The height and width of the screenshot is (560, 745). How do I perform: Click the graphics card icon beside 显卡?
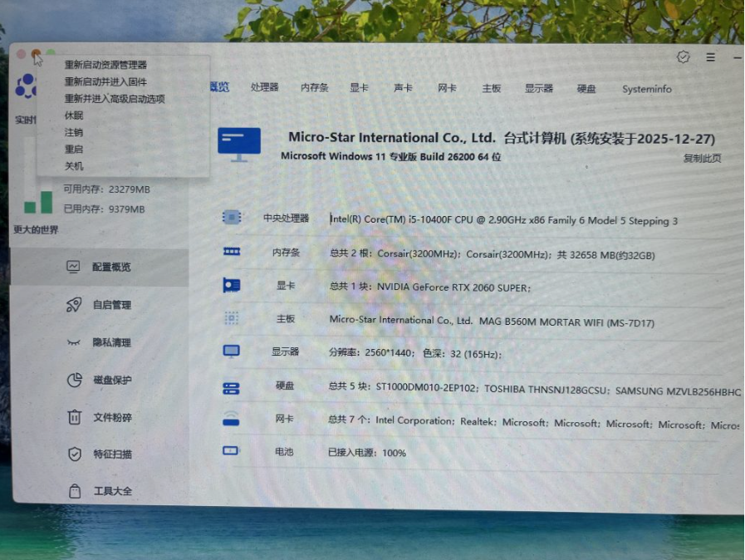[x=231, y=287]
